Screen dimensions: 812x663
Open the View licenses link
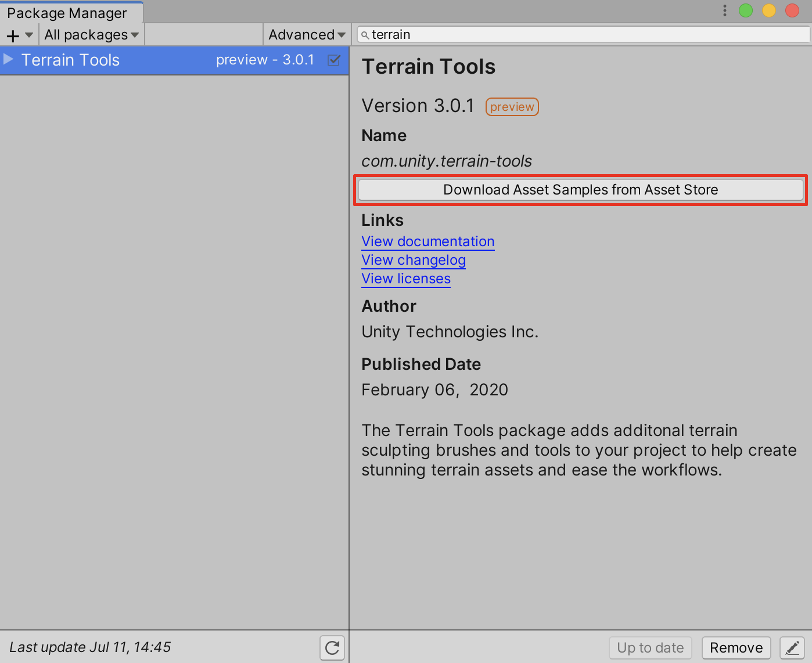point(406,279)
